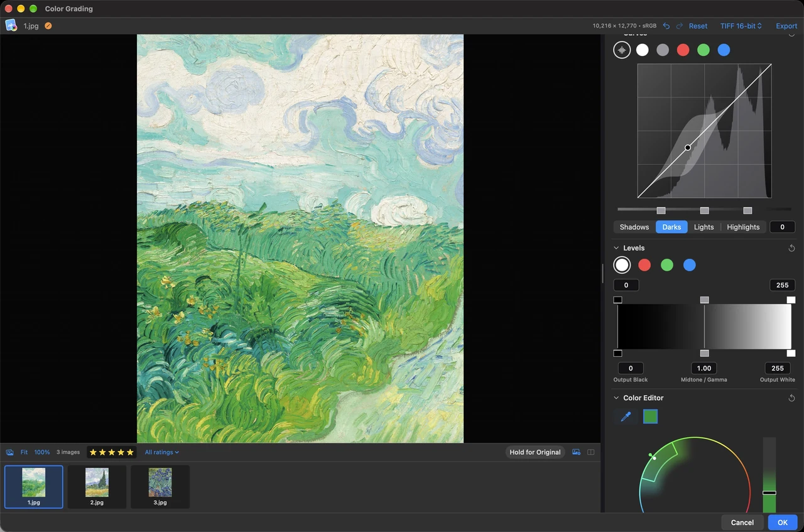The width and height of the screenshot is (804, 532).
Task: Choose the gray channel in Curves
Action: coord(663,50)
